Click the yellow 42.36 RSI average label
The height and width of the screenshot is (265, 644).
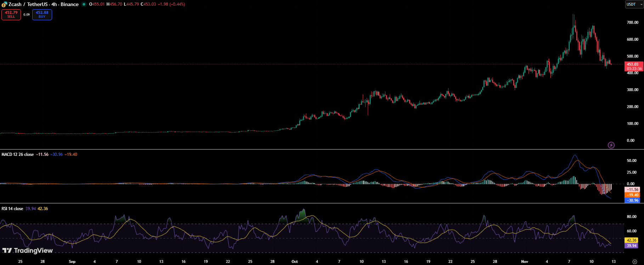tap(632, 240)
